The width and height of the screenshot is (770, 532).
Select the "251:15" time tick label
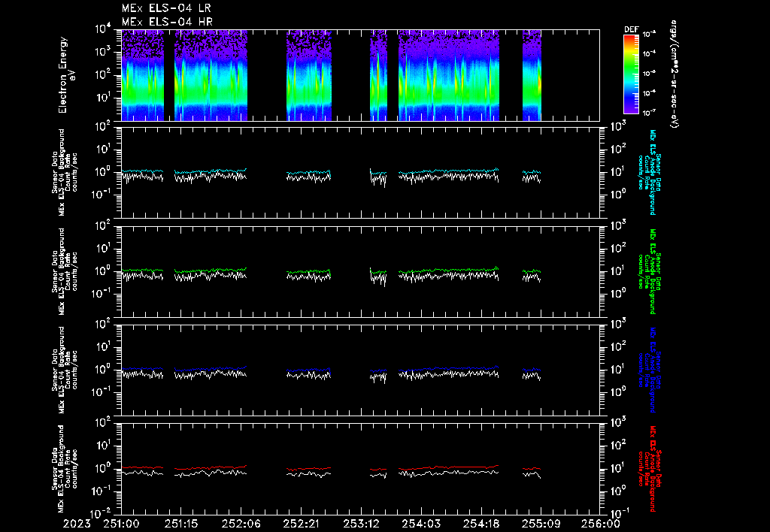pos(181,524)
